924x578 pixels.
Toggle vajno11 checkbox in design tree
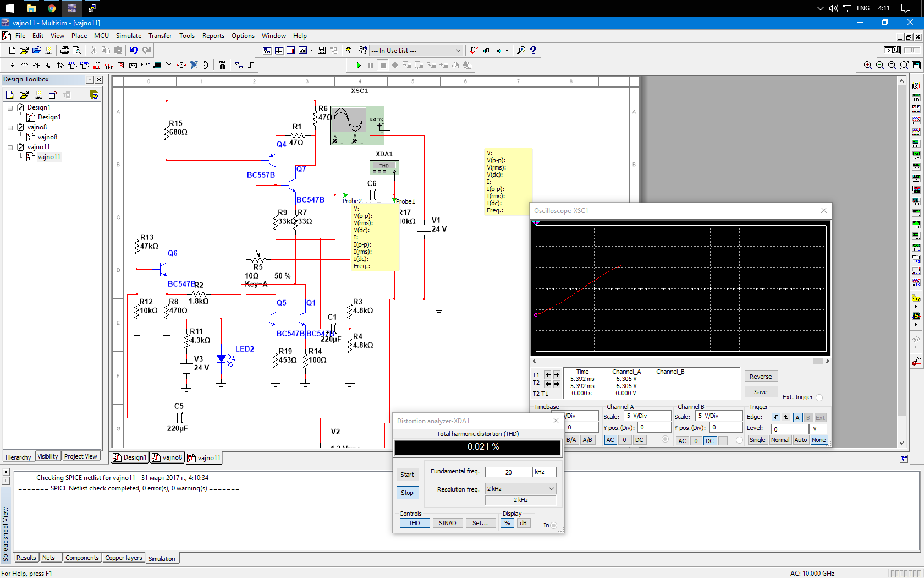[21, 147]
